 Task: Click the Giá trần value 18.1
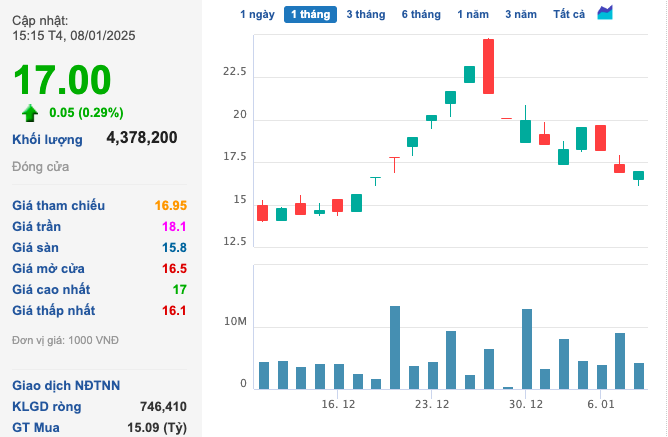[x=176, y=226]
